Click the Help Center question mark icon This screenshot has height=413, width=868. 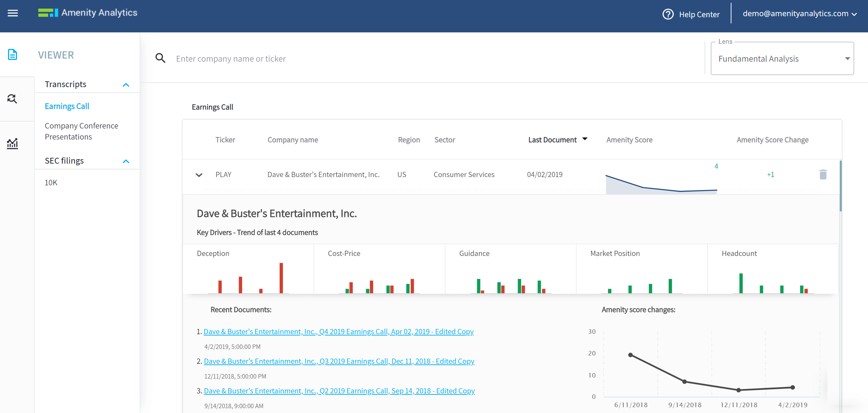[668, 13]
